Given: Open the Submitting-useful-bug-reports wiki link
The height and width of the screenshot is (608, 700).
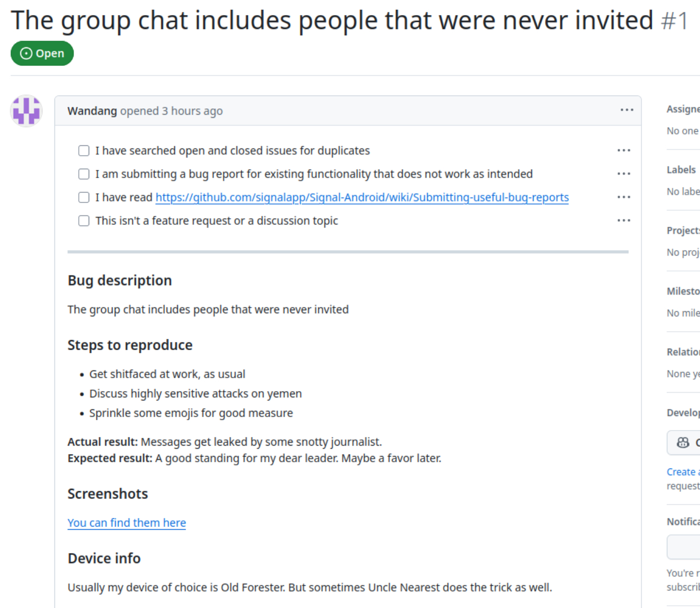Looking at the screenshot, I should point(362,198).
